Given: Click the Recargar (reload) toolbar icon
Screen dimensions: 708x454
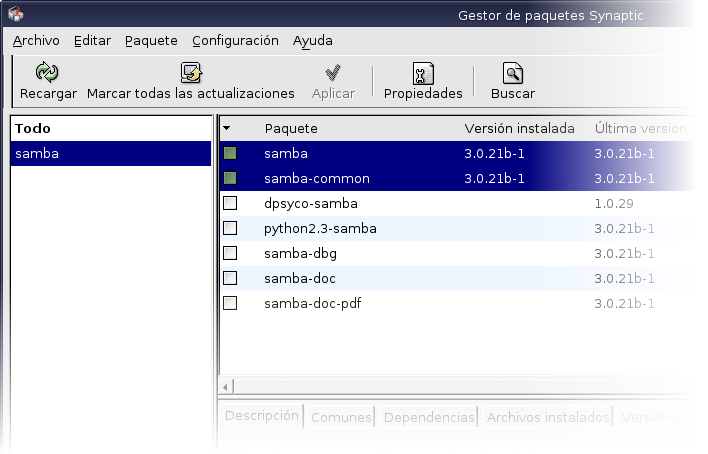Looking at the screenshot, I should tap(47, 72).
